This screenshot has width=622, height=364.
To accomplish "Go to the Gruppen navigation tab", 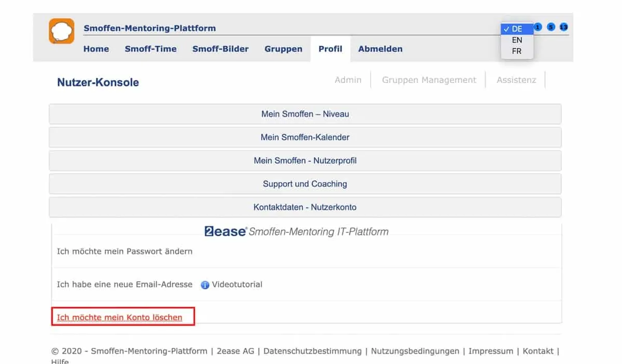I will pyautogui.click(x=283, y=49).
